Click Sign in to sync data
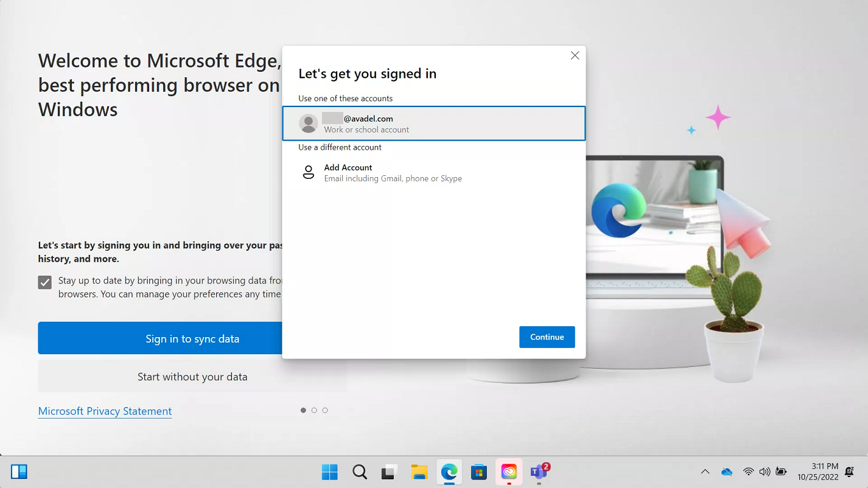Image resolution: width=868 pixels, height=488 pixels. (192, 338)
